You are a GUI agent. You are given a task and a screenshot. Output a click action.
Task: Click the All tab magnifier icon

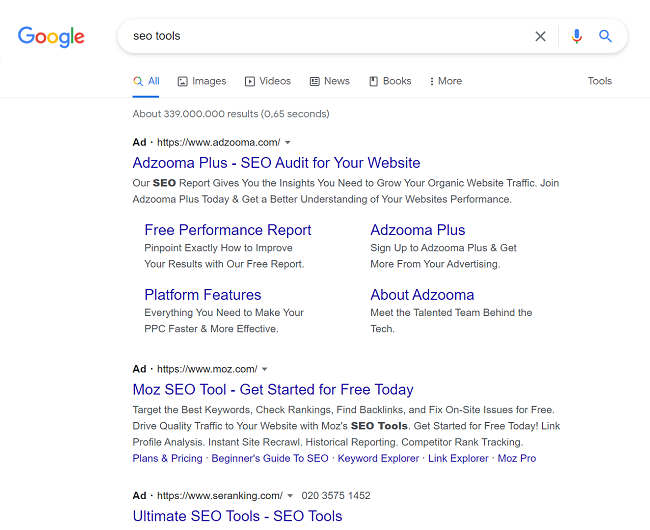138,81
